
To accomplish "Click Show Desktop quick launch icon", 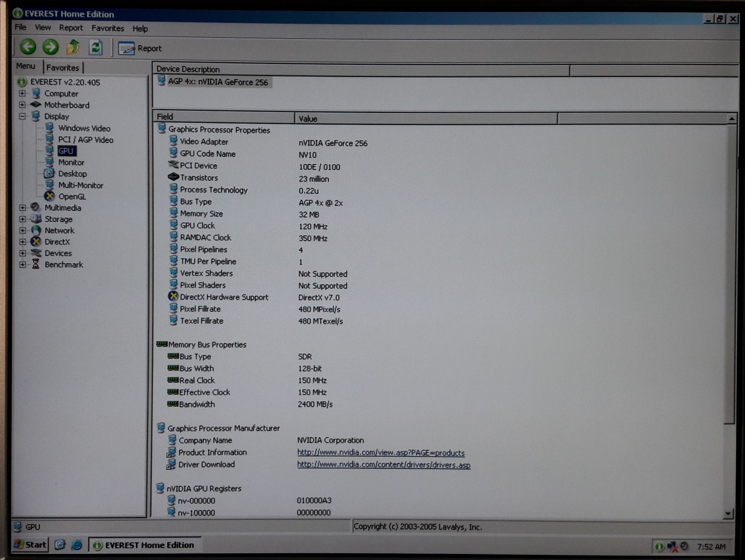I will (x=60, y=545).
